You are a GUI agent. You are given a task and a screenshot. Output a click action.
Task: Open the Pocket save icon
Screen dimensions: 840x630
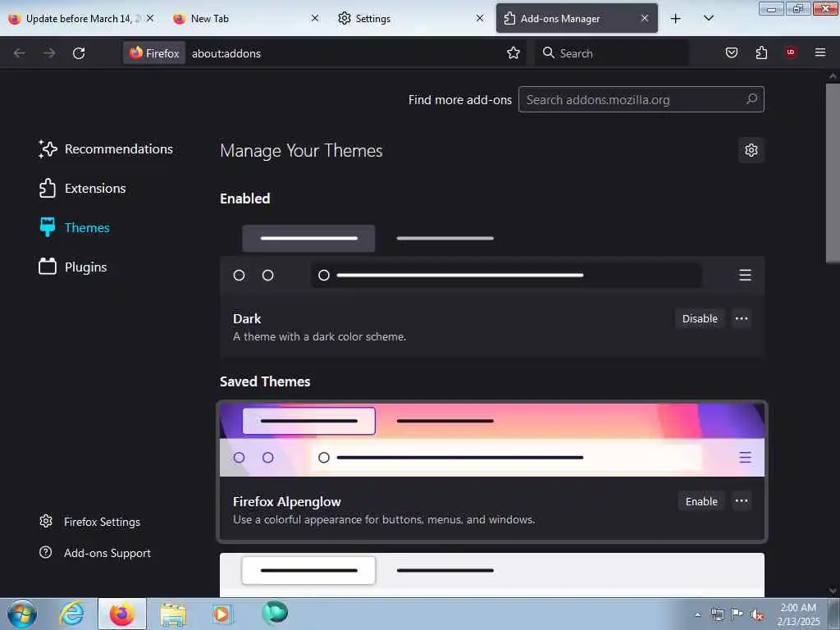tap(731, 52)
